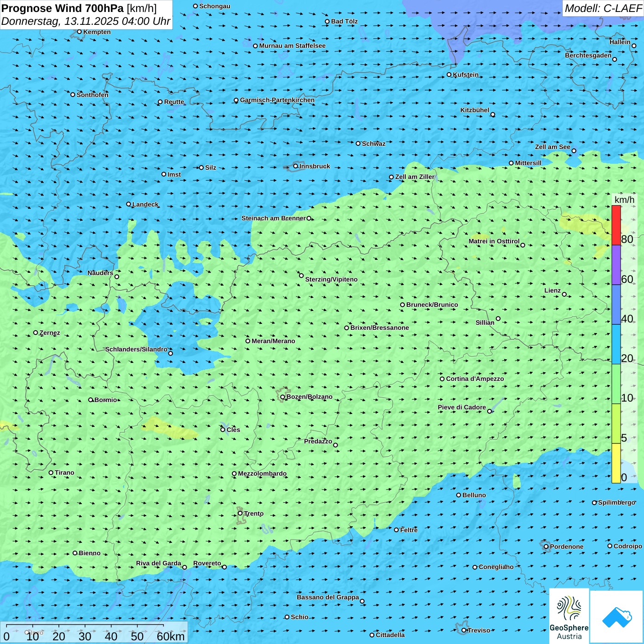The height and width of the screenshot is (644, 644).
Task: Click the GeoSphere Austria logo
Action: 569,616
